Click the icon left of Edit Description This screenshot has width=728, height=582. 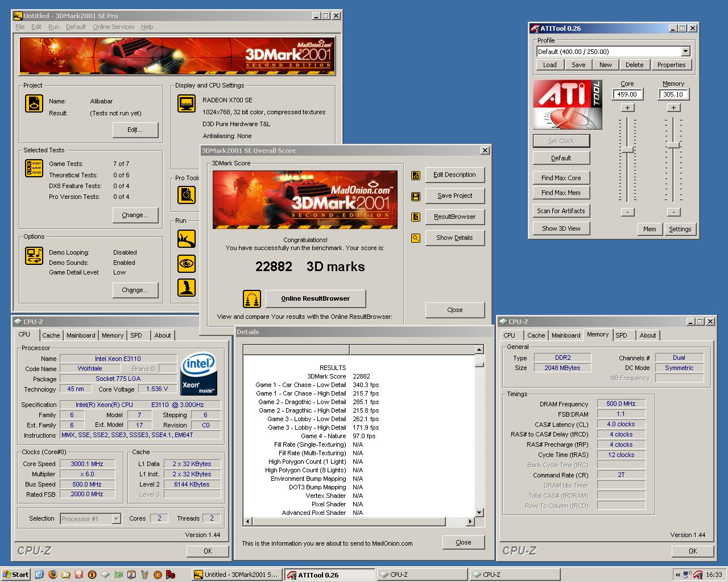(x=416, y=175)
